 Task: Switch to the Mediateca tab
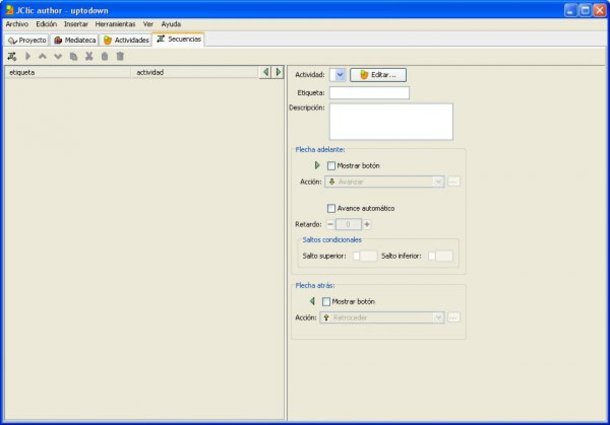click(74, 40)
